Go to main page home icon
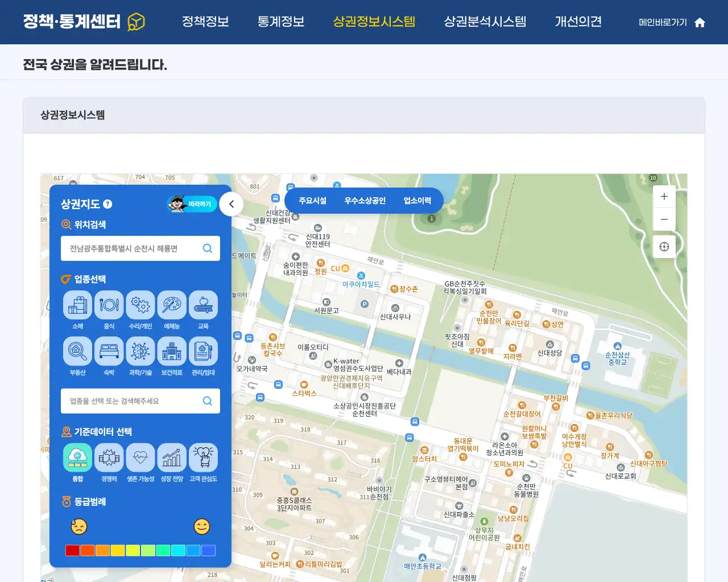 pos(700,22)
